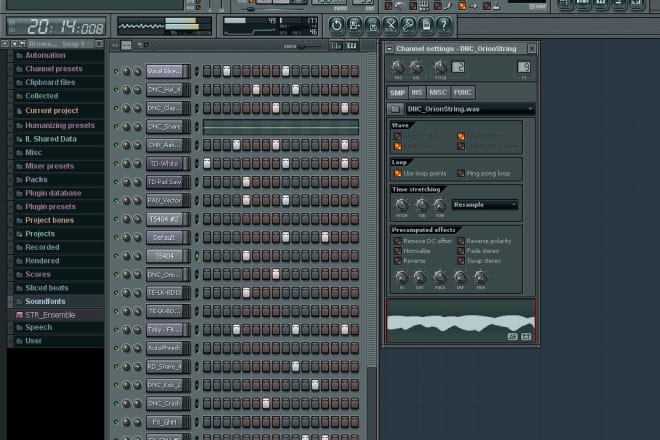This screenshot has width=660, height=440.
Task: Click the step sequencer vertical scrollbar
Action: tap(372, 211)
